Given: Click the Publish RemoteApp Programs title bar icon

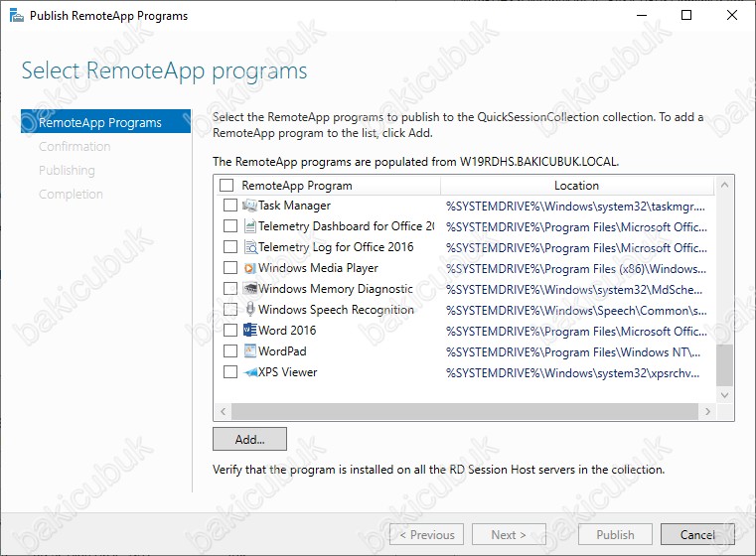Looking at the screenshot, I should tap(17, 16).
